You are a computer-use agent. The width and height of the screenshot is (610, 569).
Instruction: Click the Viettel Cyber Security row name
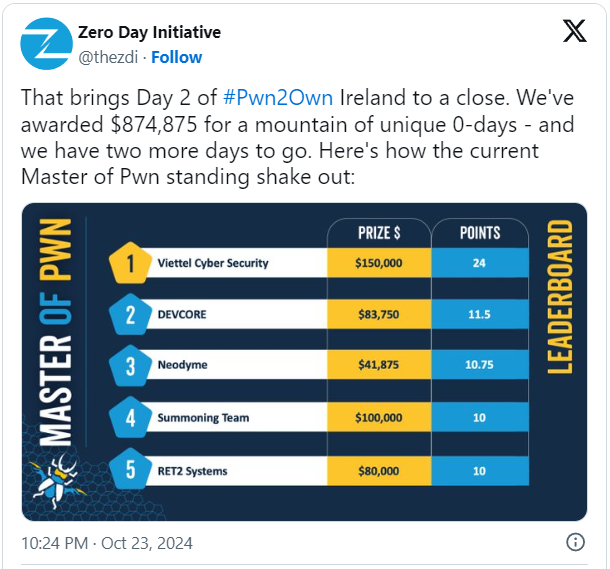212,263
